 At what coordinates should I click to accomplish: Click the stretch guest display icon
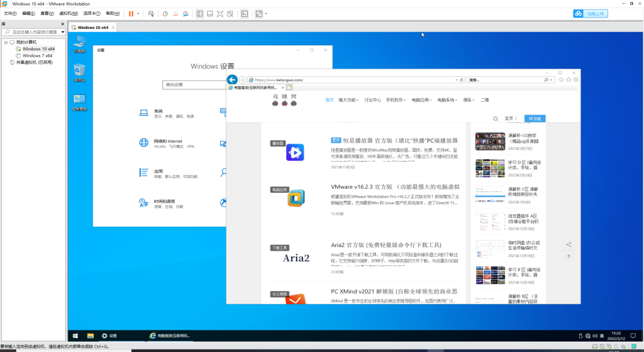point(258,14)
